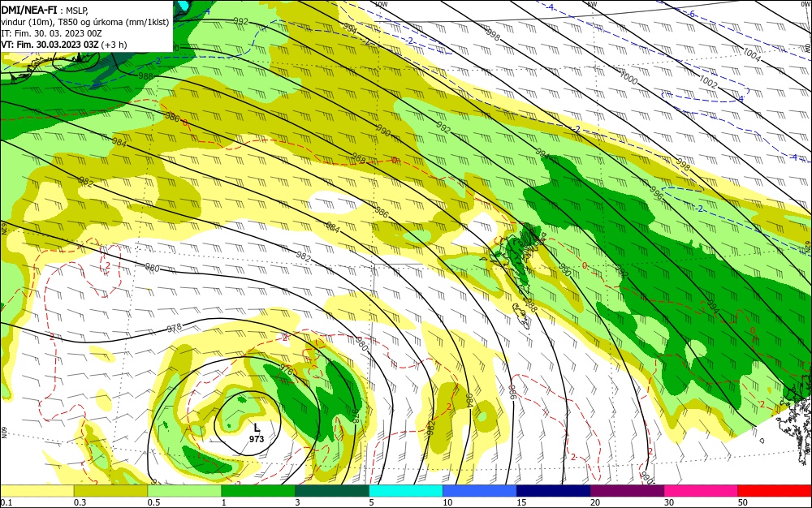Click the blue 10 mm legend band

coord(480,491)
